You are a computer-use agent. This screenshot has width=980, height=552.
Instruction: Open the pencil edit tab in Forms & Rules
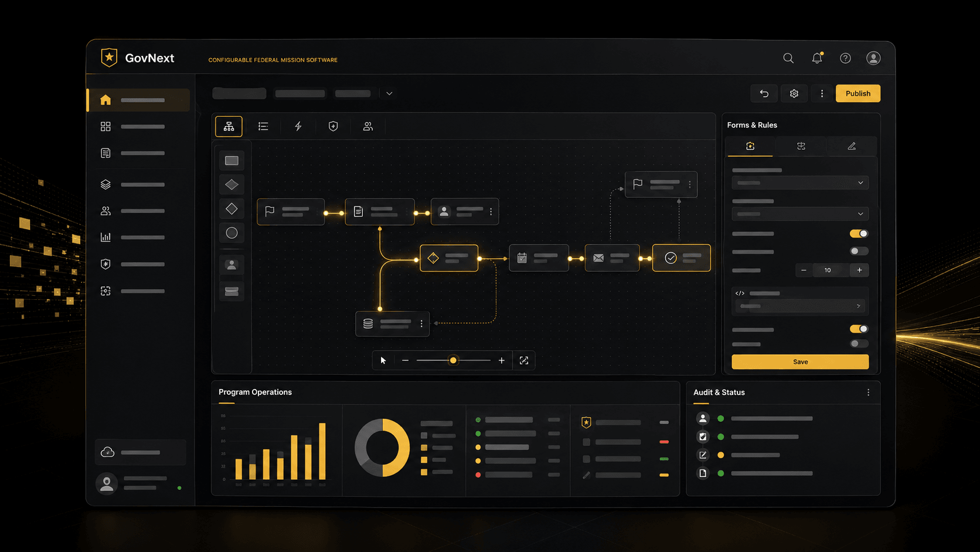click(852, 146)
